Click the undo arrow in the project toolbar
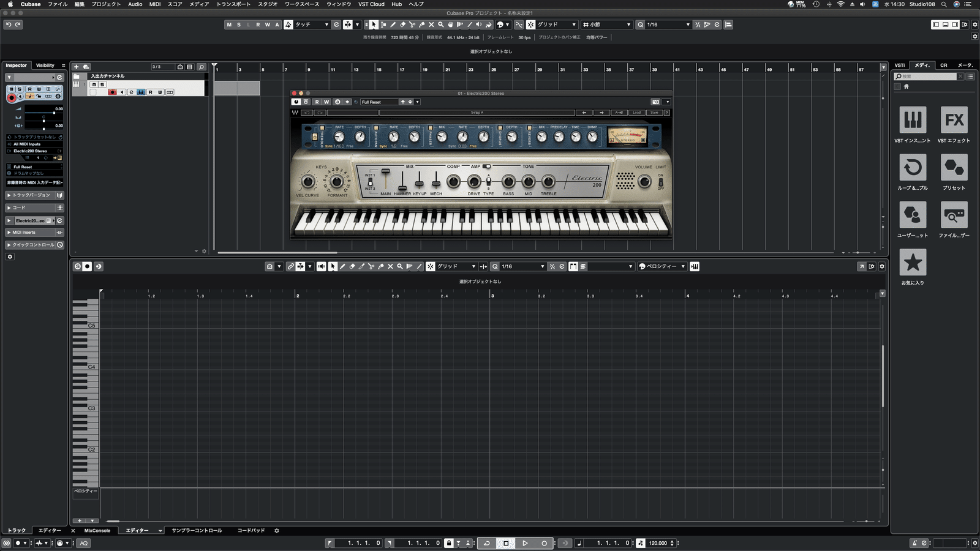The height and width of the screenshot is (551, 980). [9, 24]
